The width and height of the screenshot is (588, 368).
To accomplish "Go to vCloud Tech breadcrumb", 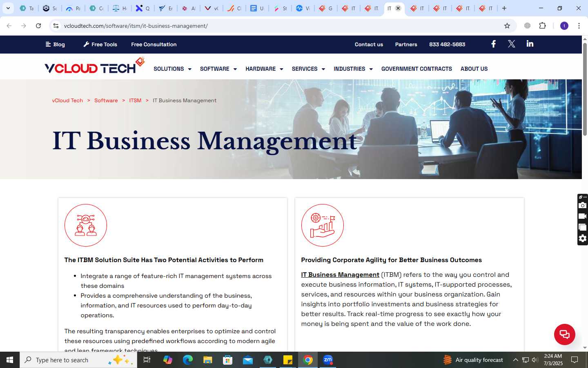I will point(67,100).
